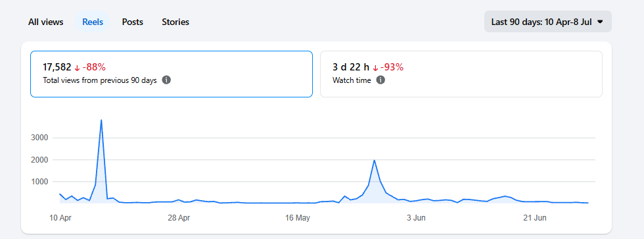Click the 3 Jun axis date label
This screenshot has height=239, width=644.
pos(416,218)
